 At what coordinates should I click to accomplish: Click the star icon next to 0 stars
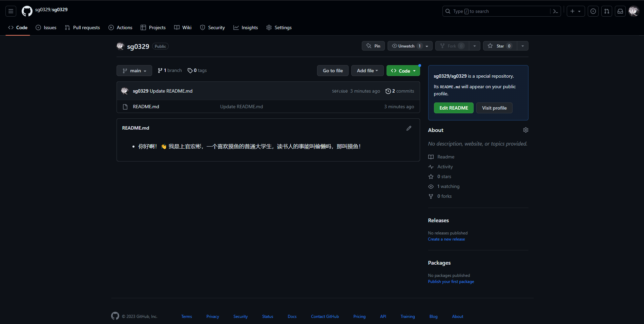tap(431, 177)
